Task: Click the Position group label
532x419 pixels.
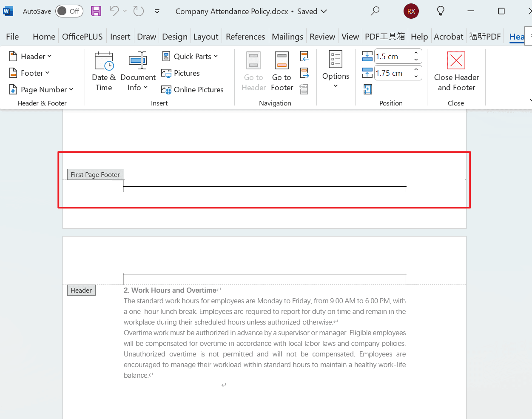Action: tap(391, 103)
